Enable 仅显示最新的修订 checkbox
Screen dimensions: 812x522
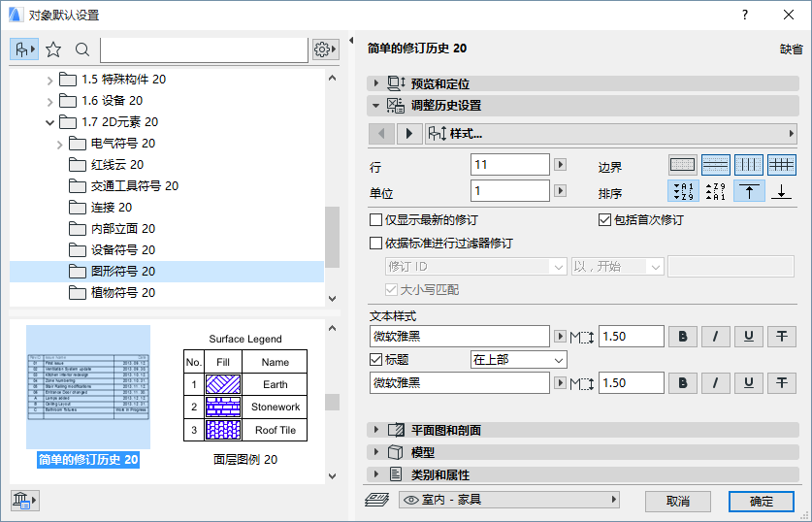click(376, 220)
